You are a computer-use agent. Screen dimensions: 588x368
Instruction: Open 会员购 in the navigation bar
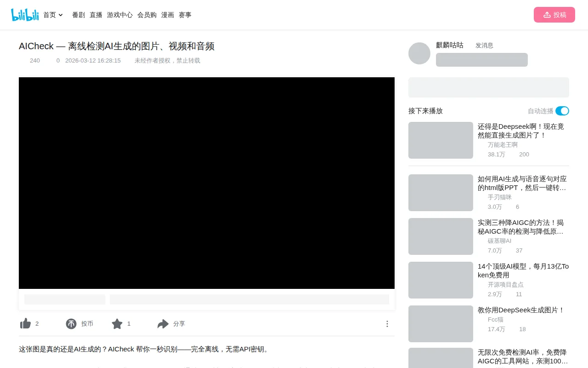tap(147, 15)
